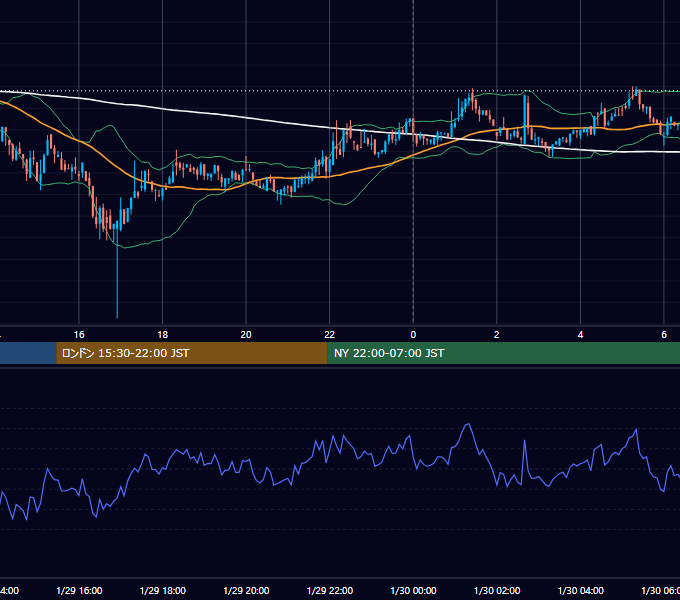Select the 2 hour label on price chart axis

click(497, 335)
